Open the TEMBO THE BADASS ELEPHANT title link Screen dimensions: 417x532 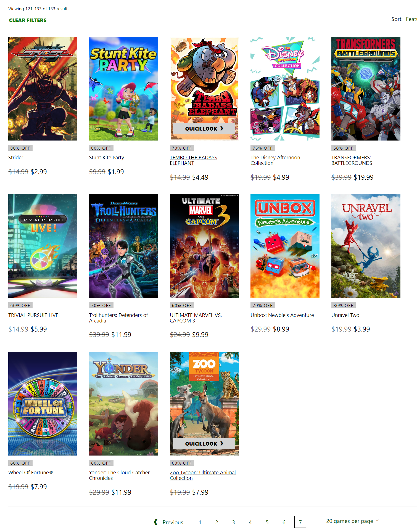193,160
